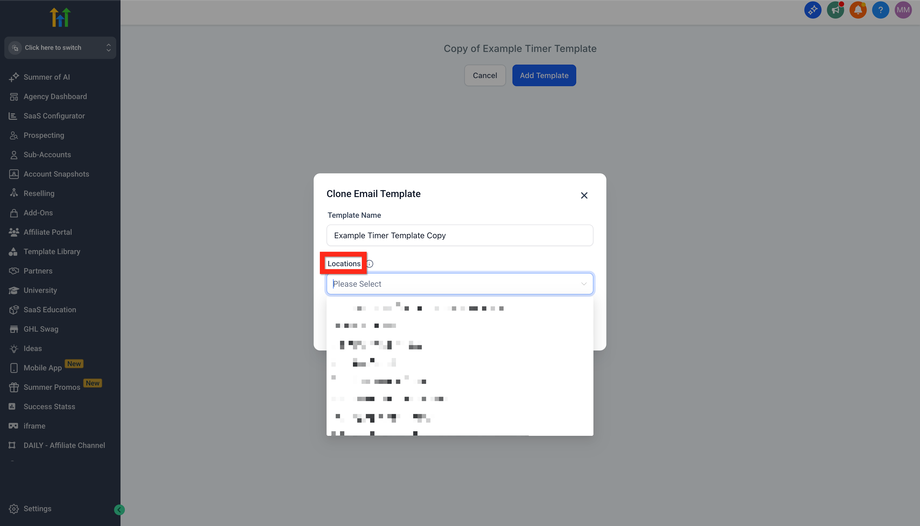Click the Locations info icon

coord(369,264)
